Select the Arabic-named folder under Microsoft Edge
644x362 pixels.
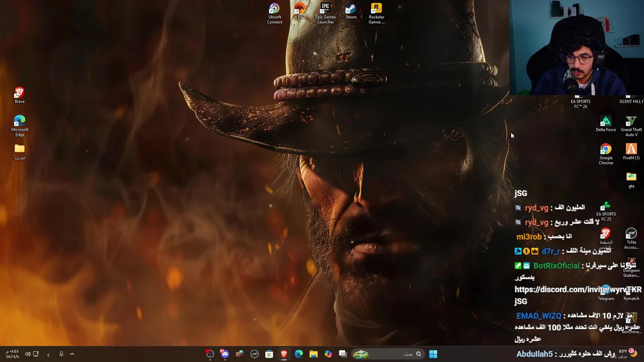[19, 152]
